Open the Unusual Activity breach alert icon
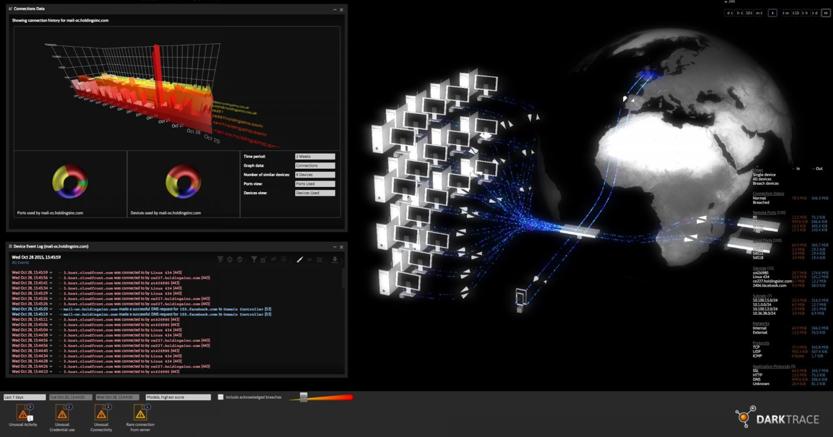 (23, 413)
